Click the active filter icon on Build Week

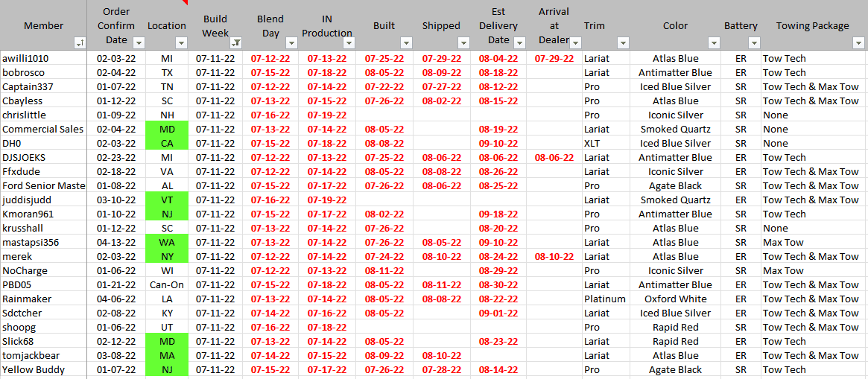[x=235, y=43]
